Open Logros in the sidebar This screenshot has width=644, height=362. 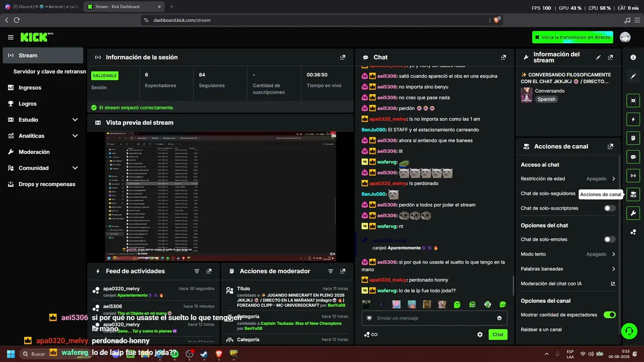tap(42, 104)
